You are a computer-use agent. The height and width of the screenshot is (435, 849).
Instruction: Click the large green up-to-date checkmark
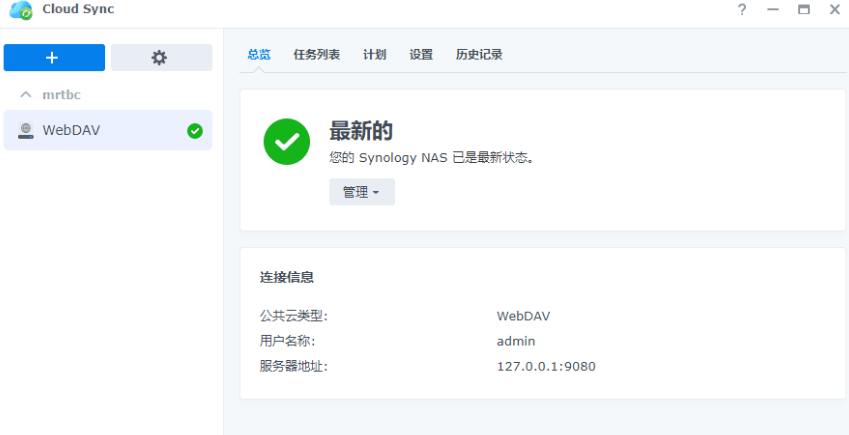(286, 142)
